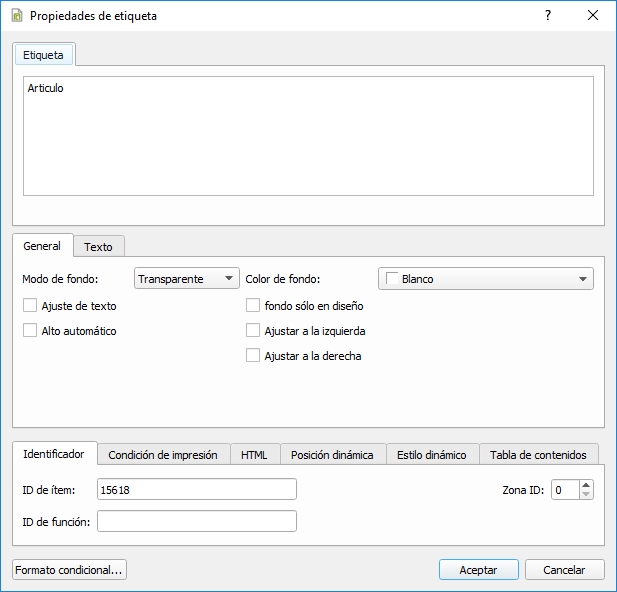Click the white color swatch Blanco
This screenshot has height=592, width=617.
[392, 279]
